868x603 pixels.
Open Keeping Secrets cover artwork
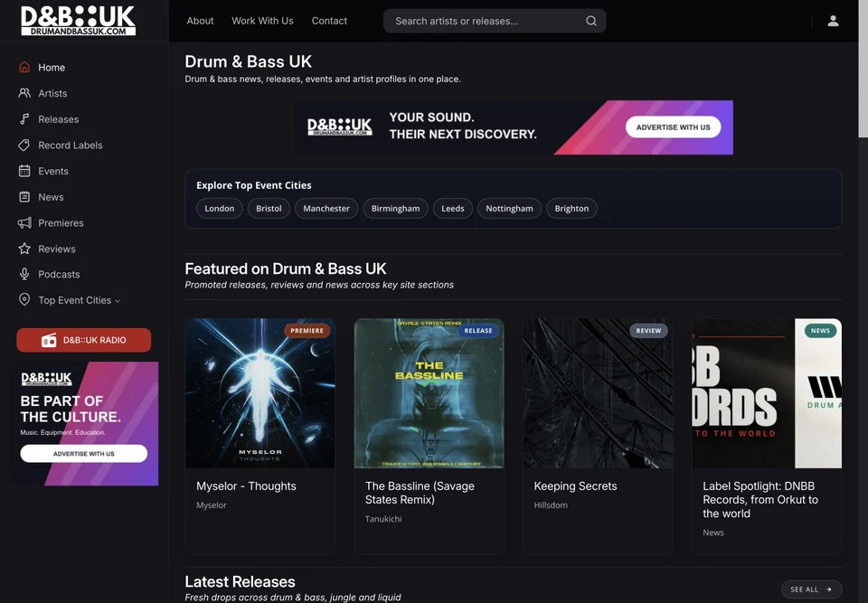click(598, 393)
